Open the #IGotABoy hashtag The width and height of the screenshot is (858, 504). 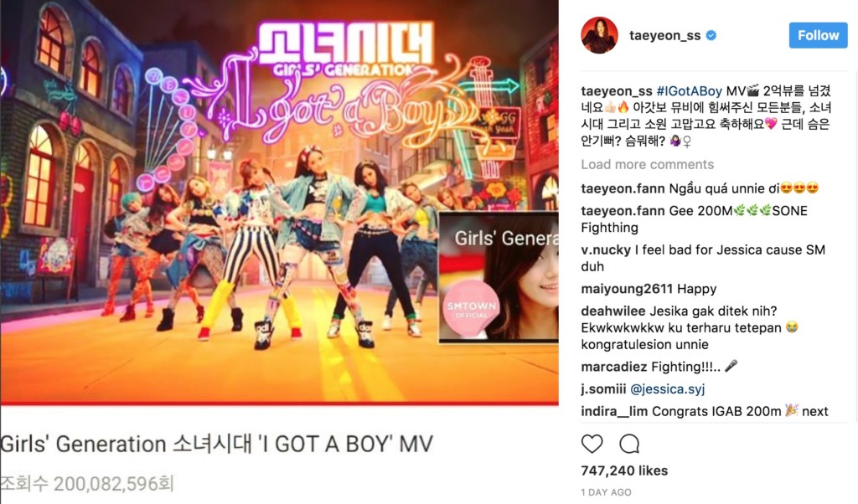click(x=689, y=90)
